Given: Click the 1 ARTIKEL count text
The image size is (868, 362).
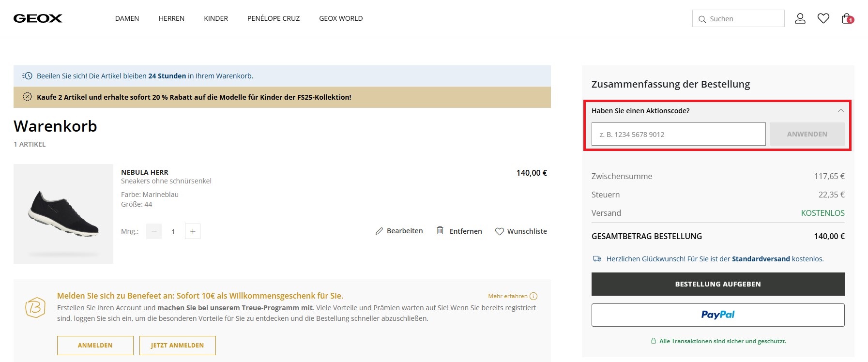Looking at the screenshot, I should 30,144.
